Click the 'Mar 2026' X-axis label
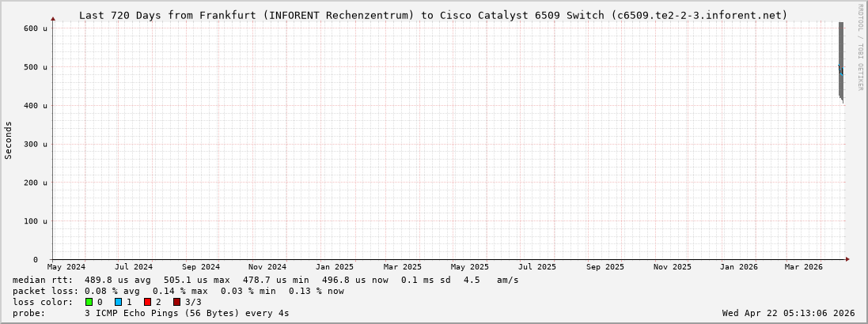The image size is (868, 324). click(803, 267)
